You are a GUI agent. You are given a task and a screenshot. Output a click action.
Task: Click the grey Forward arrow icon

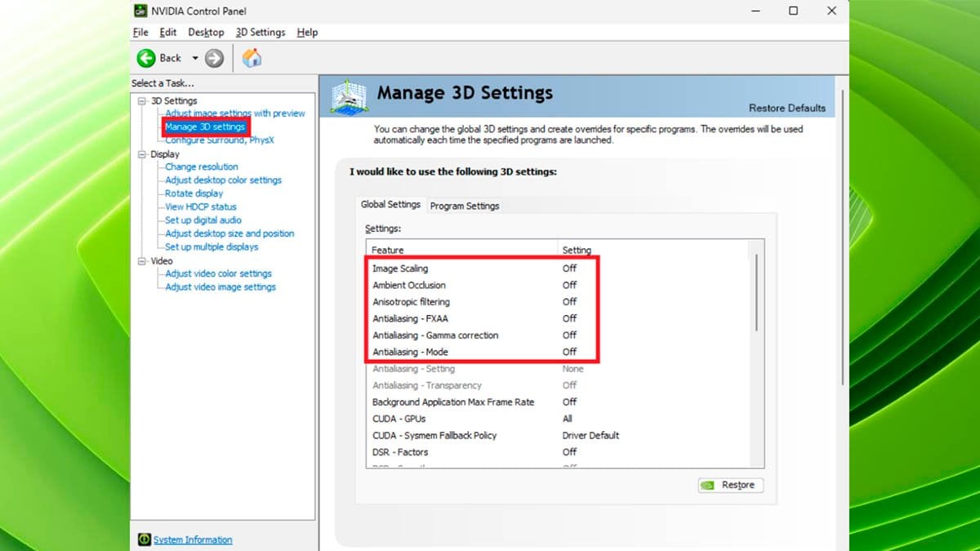[214, 58]
